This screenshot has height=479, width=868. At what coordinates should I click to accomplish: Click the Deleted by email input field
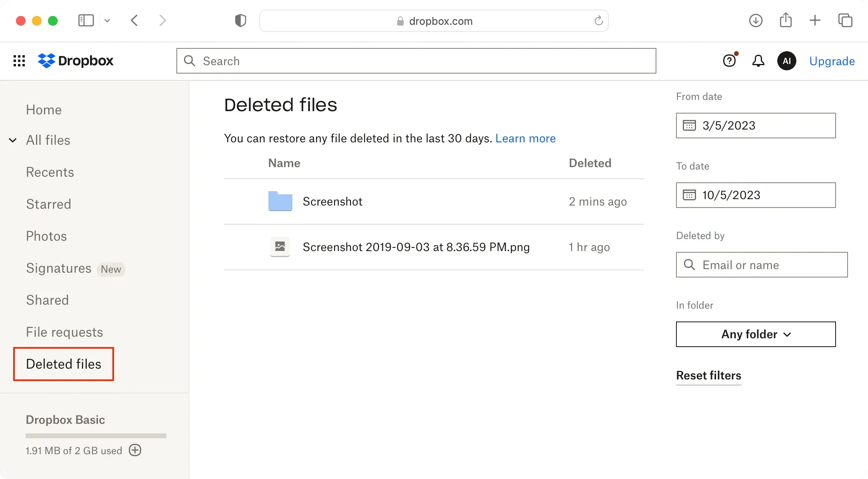(762, 265)
